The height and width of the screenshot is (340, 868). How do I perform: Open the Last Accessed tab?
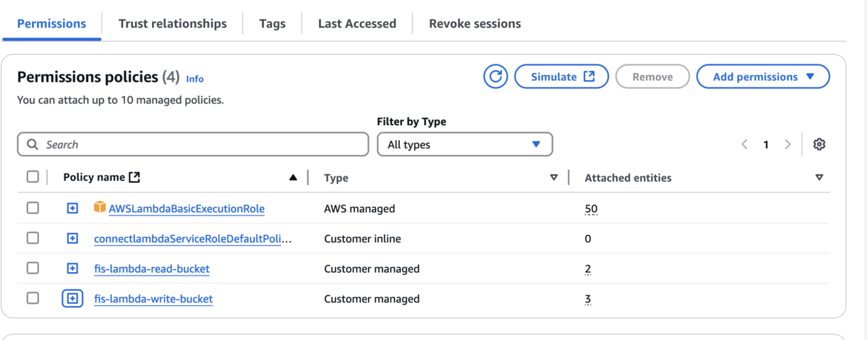(x=357, y=24)
